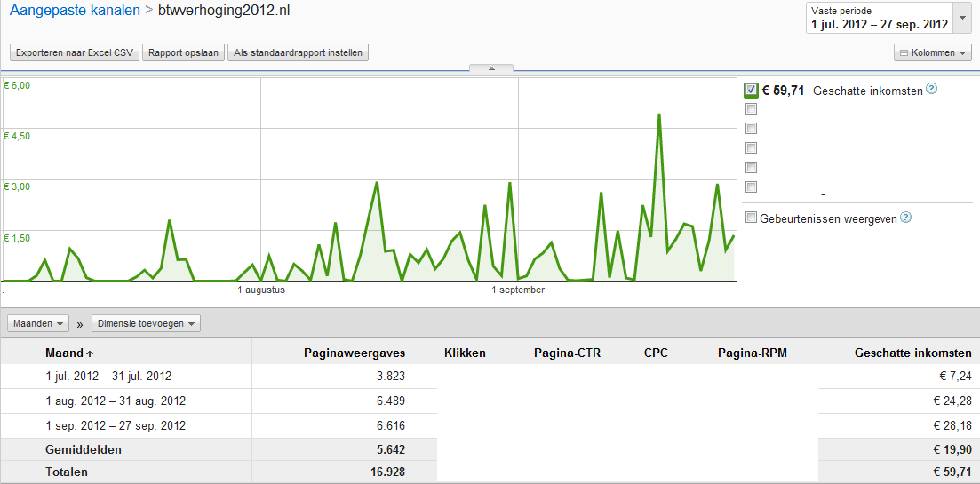Click the € 6,00 axis label
Screen dimensions: 980x484
(17, 85)
